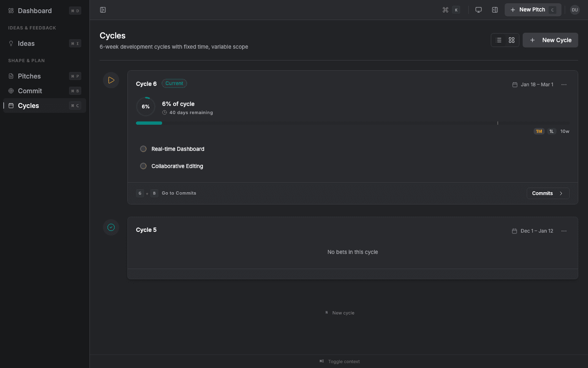
Task: Open the options menu for Cycle 5
Action: tap(564, 231)
